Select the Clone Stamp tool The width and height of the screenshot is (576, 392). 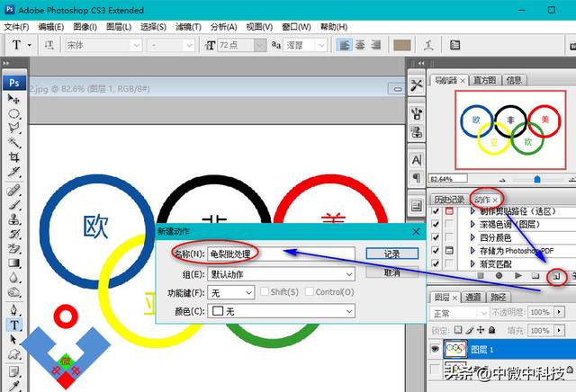pyautogui.click(x=14, y=219)
